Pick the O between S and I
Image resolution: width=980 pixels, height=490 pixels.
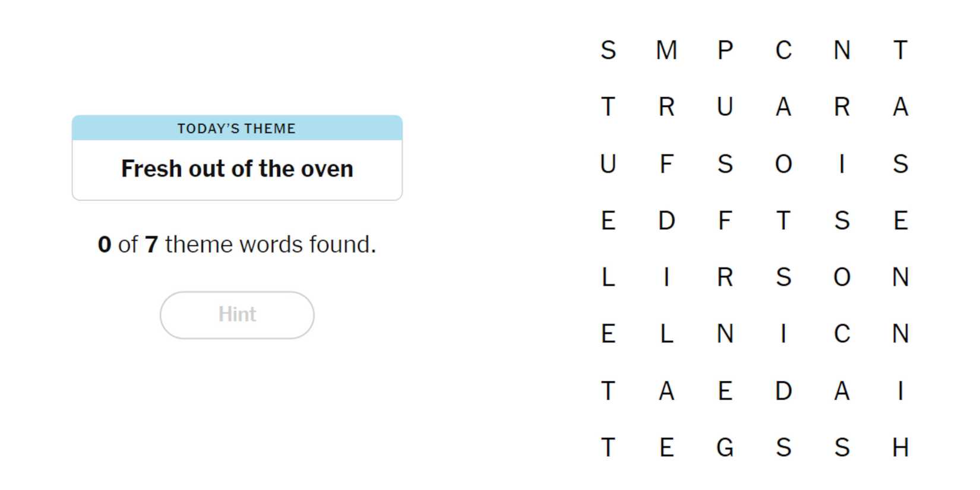tap(783, 163)
